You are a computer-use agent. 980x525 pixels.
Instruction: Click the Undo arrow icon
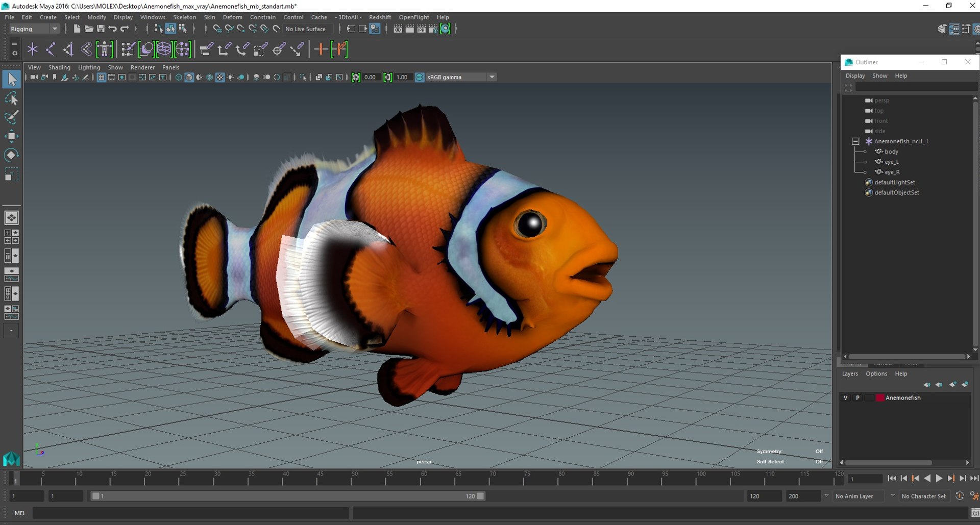click(112, 29)
